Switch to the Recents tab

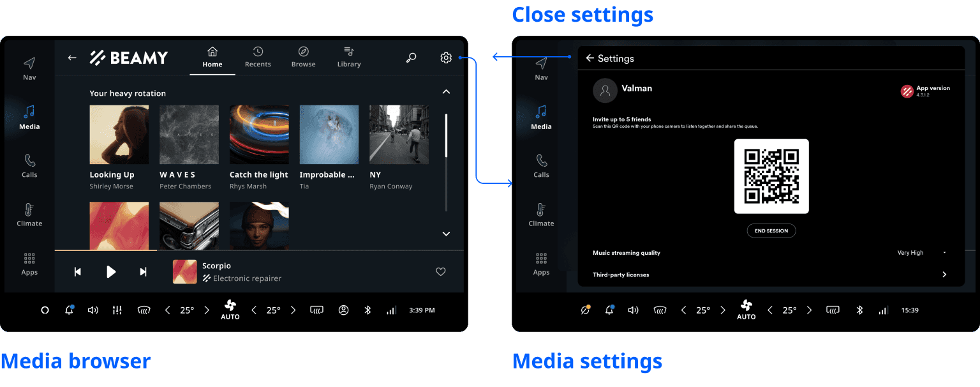[x=258, y=57]
